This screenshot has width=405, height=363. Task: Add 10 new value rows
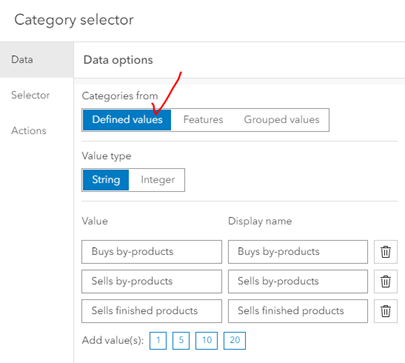(207, 340)
